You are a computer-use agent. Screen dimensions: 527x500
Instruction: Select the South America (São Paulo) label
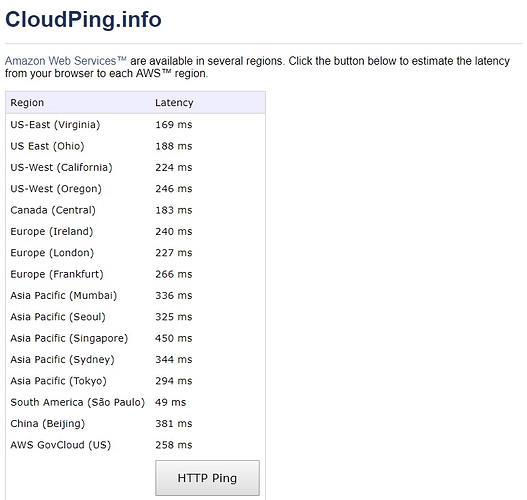(78, 402)
